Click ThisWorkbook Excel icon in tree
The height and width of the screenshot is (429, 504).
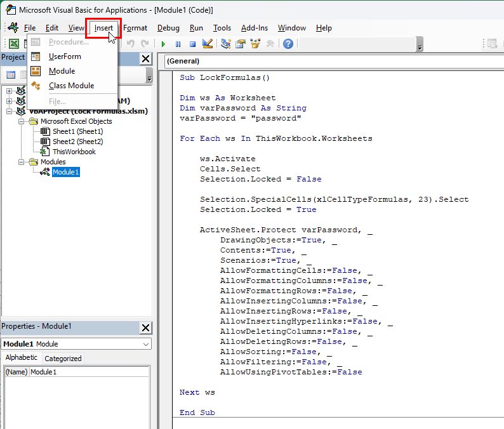tap(44, 152)
